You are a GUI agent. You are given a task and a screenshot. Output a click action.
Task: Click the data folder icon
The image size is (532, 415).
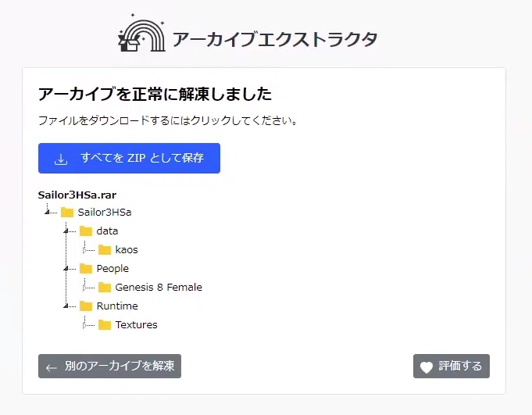click(x=85, y=231)
